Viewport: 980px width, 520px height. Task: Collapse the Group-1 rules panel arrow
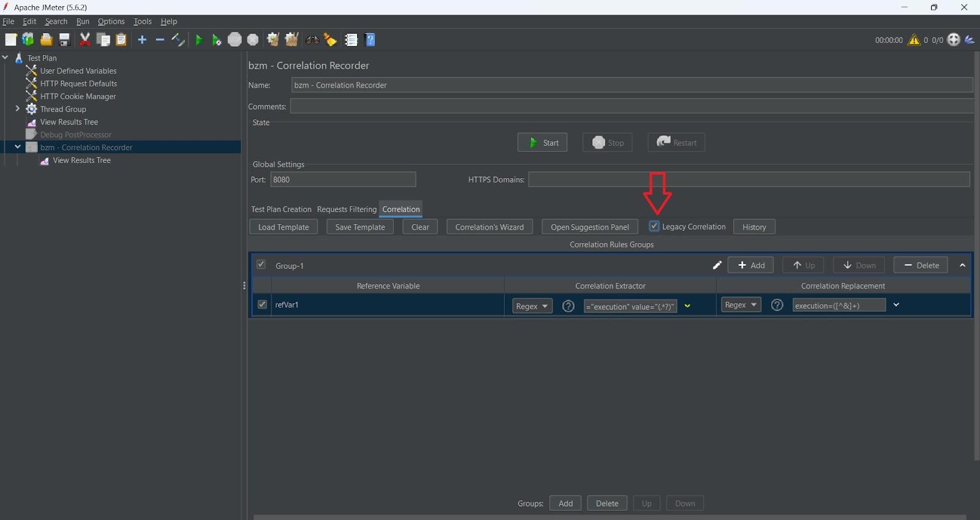pyautogui.click(x=962, y=265)
